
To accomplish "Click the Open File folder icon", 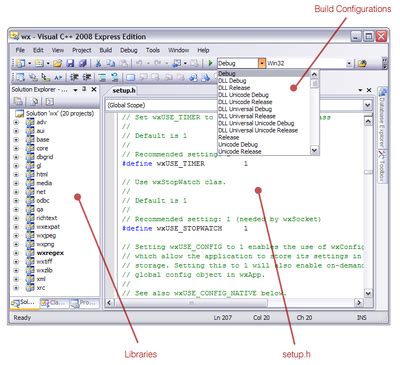I will tap(58, 63).
